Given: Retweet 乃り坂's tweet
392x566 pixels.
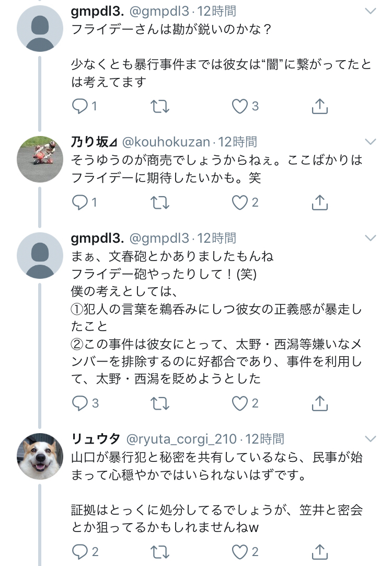Looking at the screenshot, I should (x=159, y=202).
